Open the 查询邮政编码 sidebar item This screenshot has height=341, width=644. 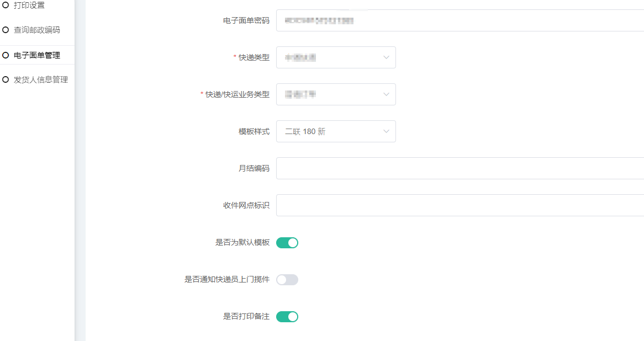tap(37, 30)
